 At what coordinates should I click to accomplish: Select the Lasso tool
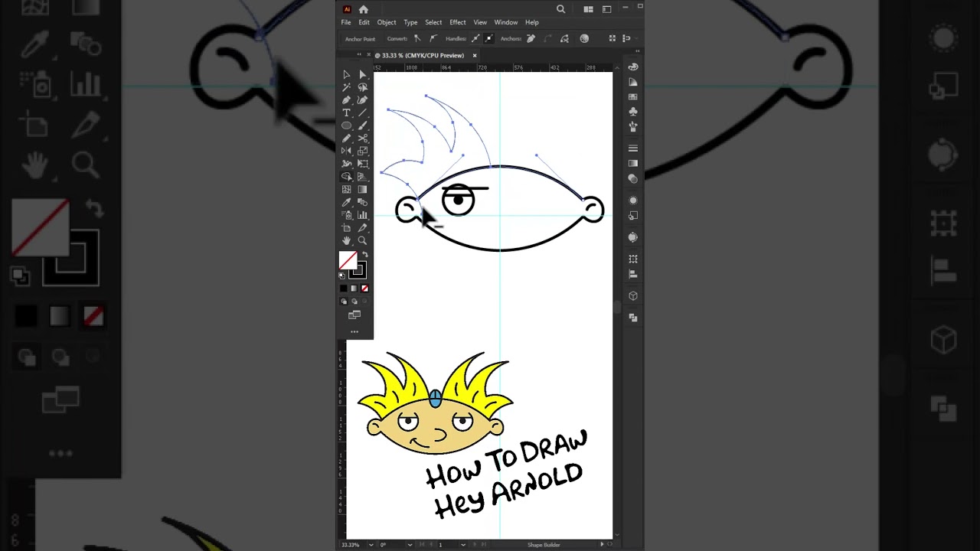[x=362, y=87]
